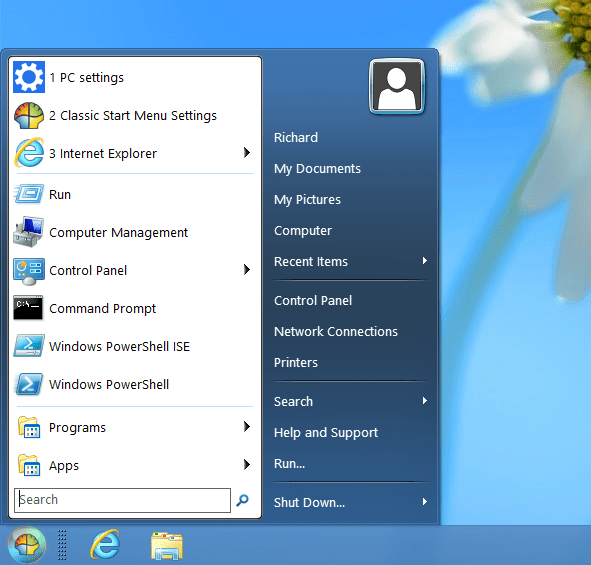This screenshot has width=591, height=565.
Task: Click the magnifier search icon
Action: (x=242, y=500)
